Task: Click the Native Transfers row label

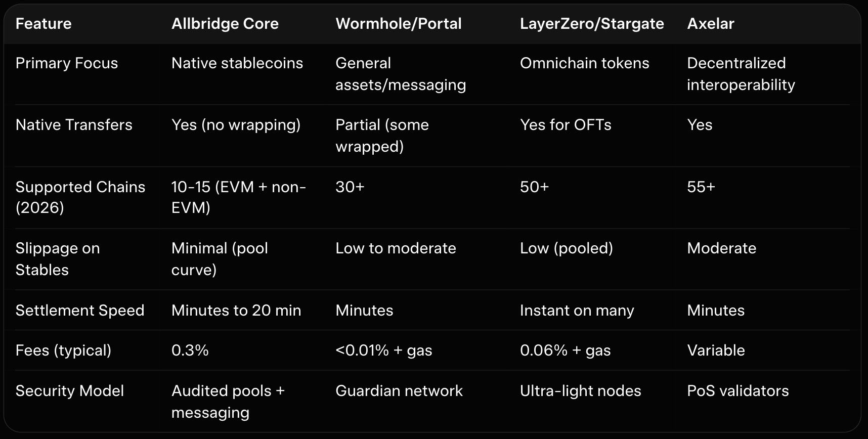Action: 74,125
